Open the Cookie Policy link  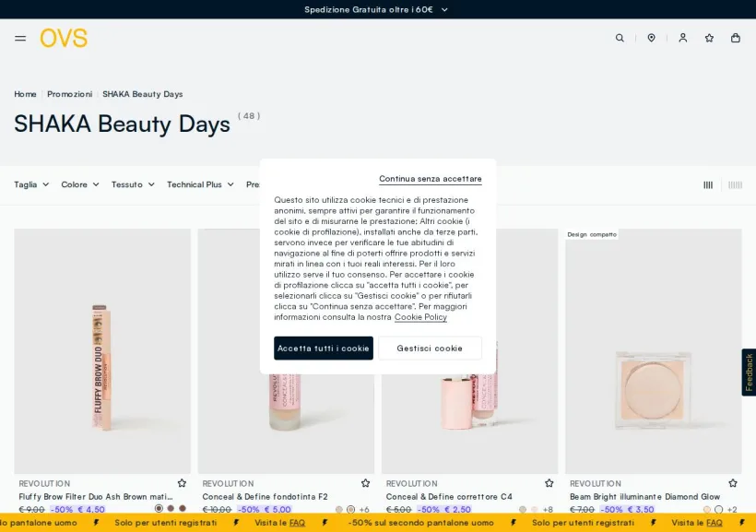420,317
